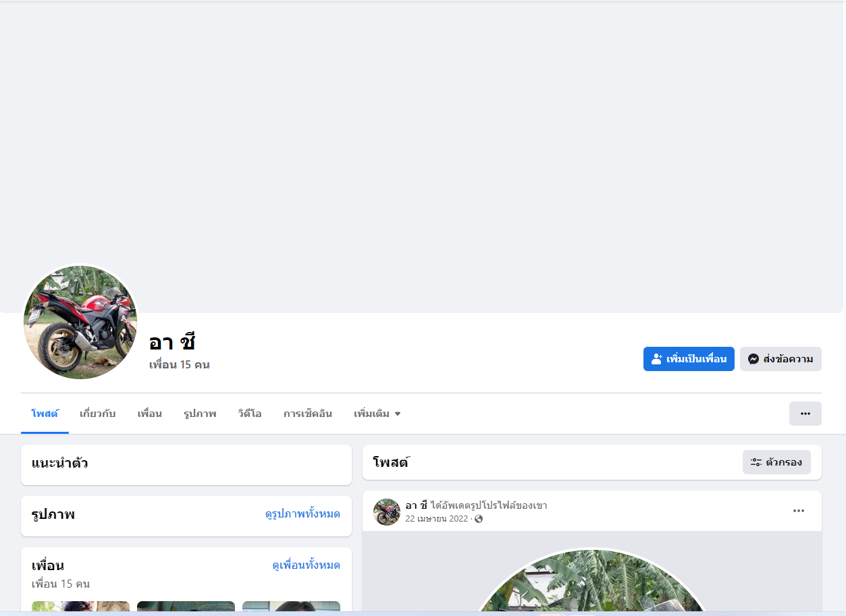Click ดูรูปภาพทั้งหมด link
This screenshot has width=846, height=616.
tap(302, 514)
